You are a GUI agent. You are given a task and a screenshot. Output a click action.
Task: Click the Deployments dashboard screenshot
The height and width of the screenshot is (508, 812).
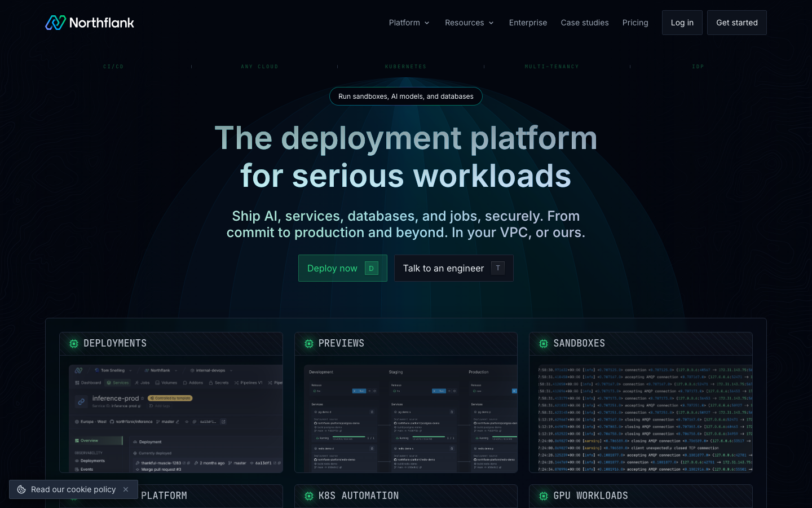(x=176, y=418)
